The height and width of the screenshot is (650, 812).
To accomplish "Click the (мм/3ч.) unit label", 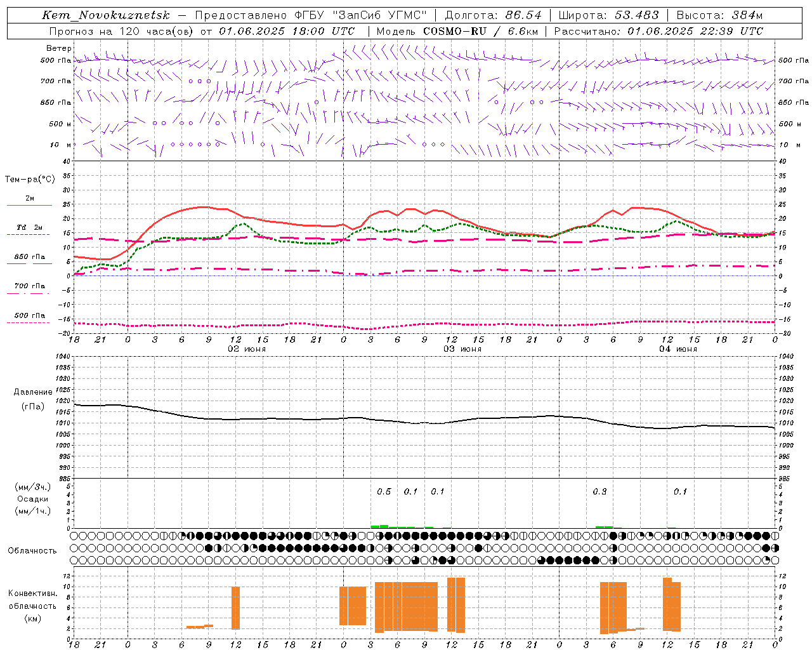I will [x=33, y=487].
